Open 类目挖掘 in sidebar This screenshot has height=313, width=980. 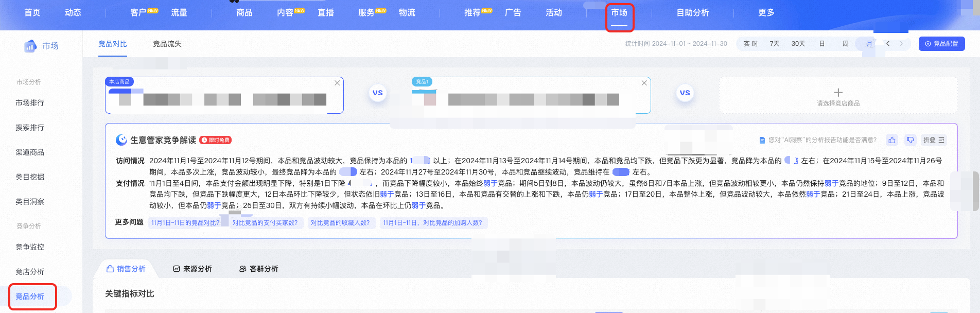tap(30, 177)
